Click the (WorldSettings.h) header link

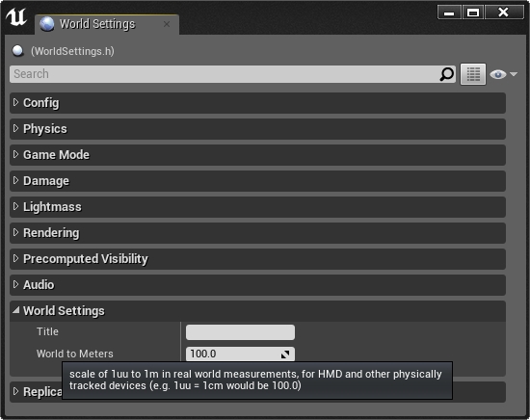pyautogui.click(x=72, y=51)
